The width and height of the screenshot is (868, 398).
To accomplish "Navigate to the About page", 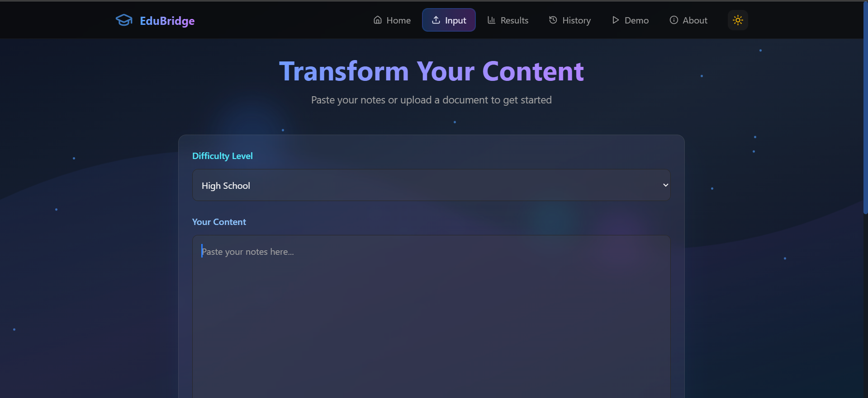I will click(688, 20).
